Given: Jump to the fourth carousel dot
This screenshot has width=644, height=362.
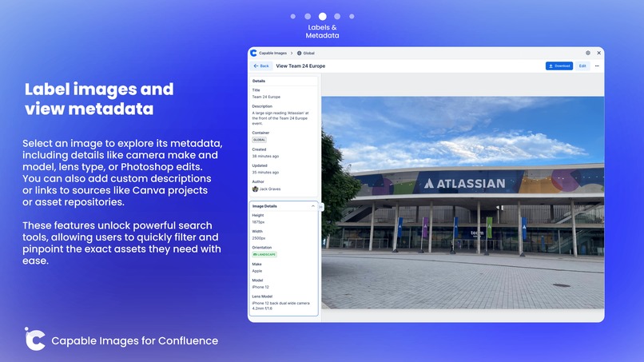Looking at the screenshot, I should click(337, 17).
